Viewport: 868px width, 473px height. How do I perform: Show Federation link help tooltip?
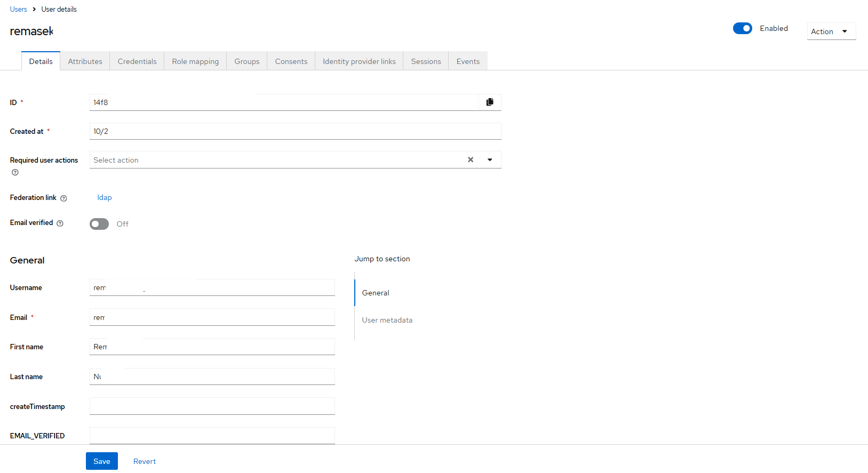click(63, 198)
